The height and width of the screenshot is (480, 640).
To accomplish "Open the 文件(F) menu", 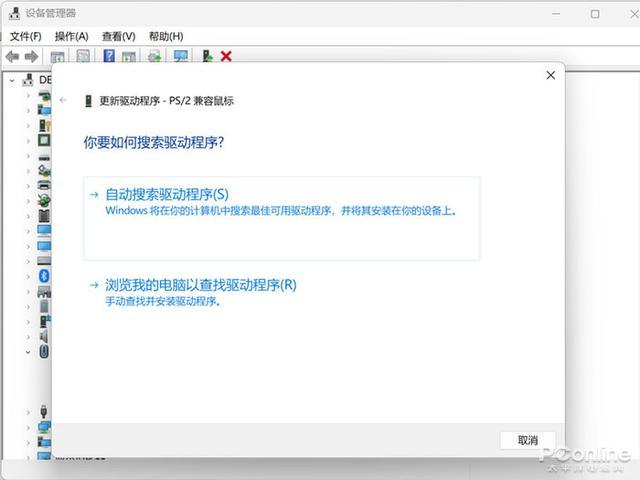I will point(25,37).
